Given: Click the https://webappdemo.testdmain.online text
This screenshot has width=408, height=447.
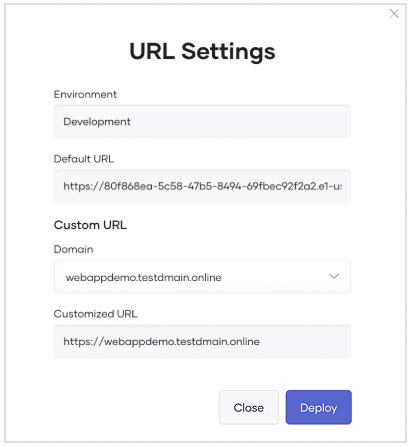Looking at the screenshot, I should tap(162, 342).
